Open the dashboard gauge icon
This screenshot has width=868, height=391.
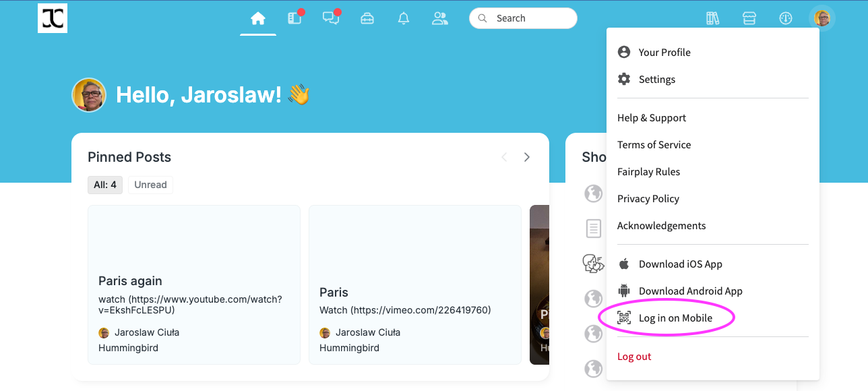786,18
